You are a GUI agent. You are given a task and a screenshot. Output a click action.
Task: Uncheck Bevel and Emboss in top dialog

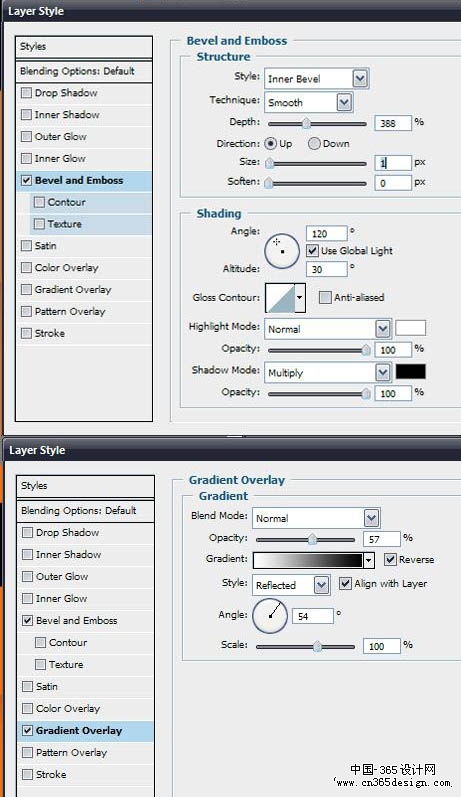pos(26,180)
